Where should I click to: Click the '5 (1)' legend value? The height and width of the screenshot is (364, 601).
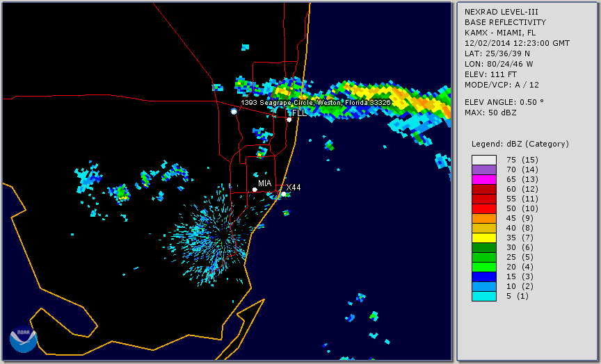[517, 296]
